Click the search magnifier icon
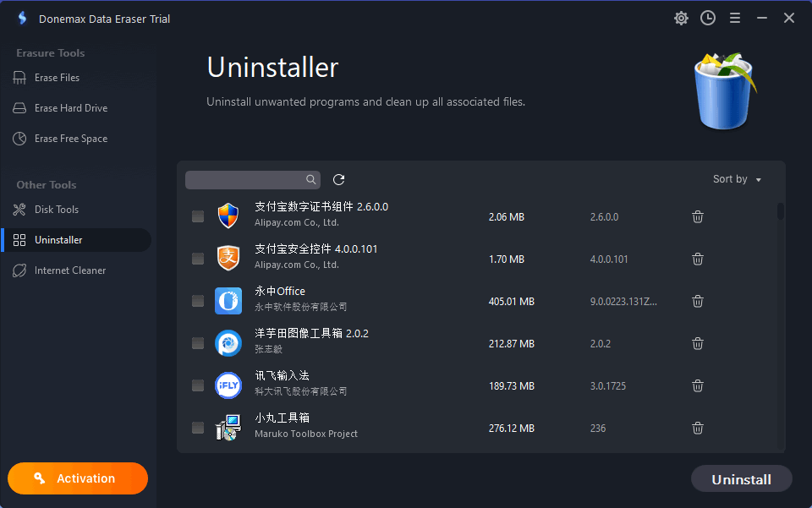Viewport: 812px width, 508px height. tap(310, 179)
